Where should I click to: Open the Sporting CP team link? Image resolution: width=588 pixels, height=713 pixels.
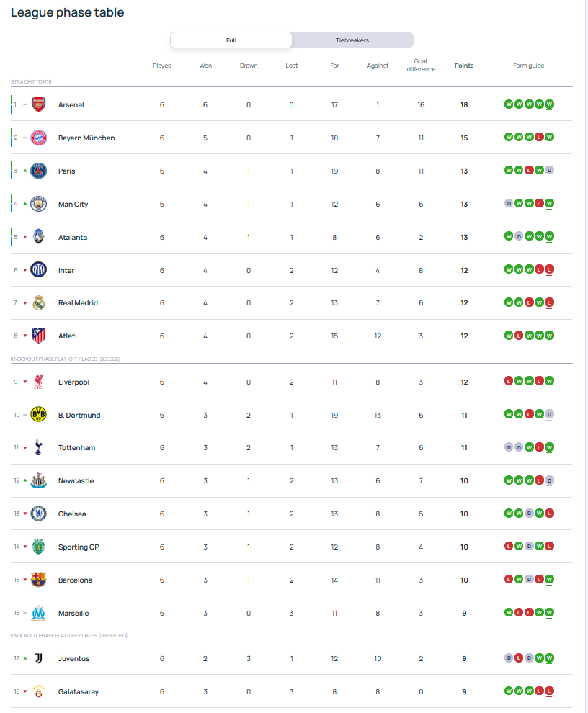click(79, 547)
